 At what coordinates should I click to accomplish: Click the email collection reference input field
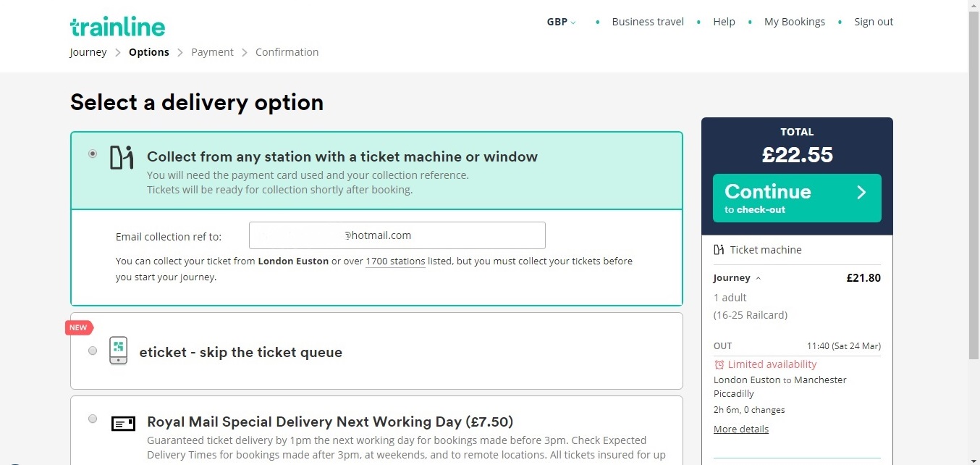397,235
